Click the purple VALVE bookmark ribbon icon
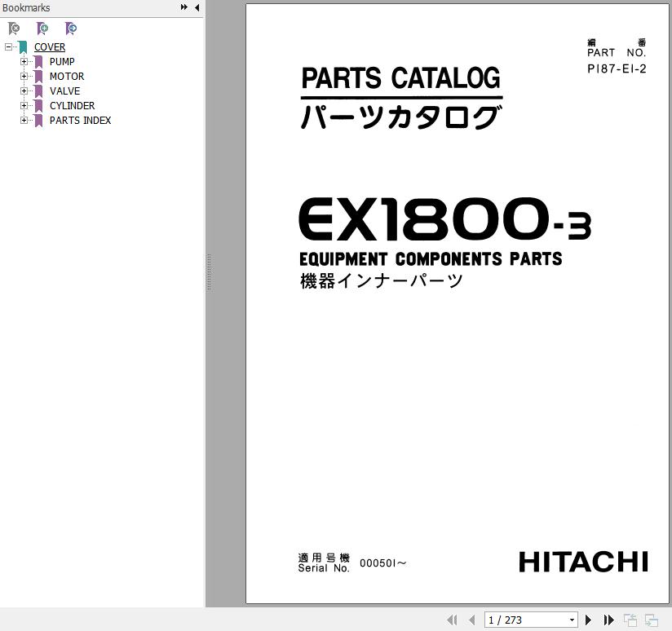672x631 pixels. tap(38, 91)
